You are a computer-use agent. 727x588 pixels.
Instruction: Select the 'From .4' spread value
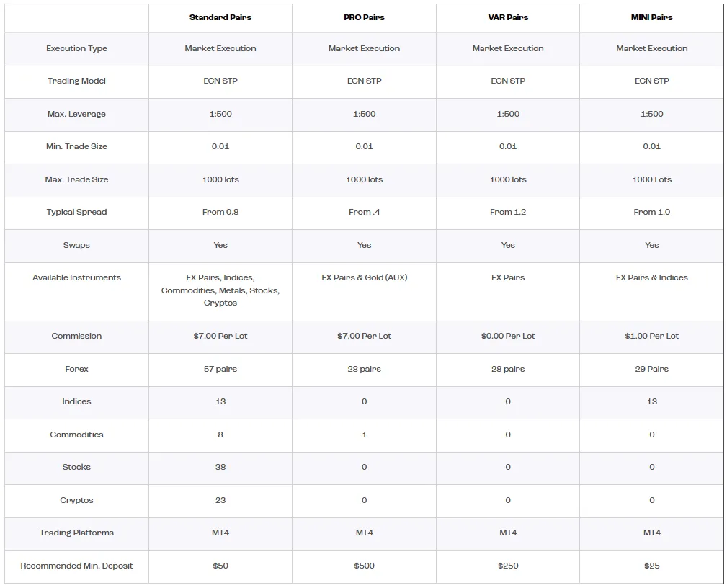click(x=364, y=212)
